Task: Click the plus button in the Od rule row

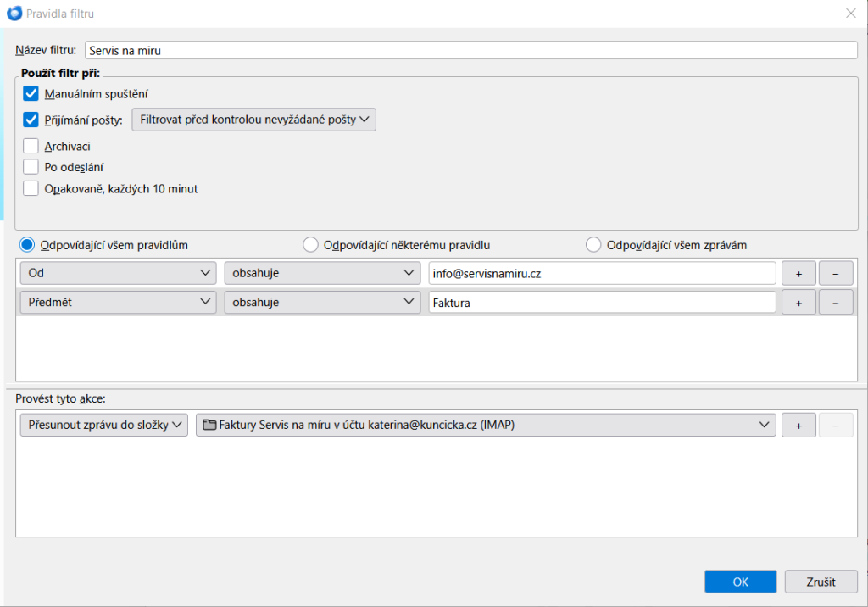Action: coord(798,273)
